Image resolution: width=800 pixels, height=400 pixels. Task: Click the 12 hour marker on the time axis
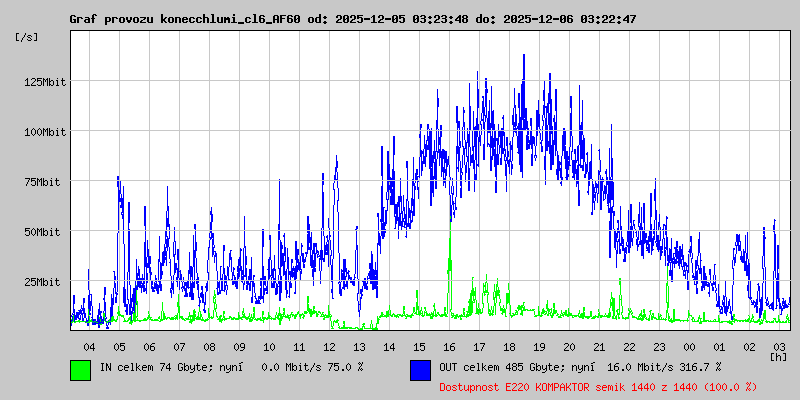click(329, 346)
